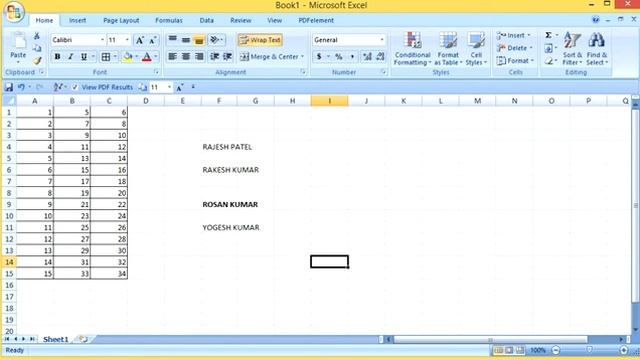Click the Cut scissors icon
The height and width of the screenshot is (360, 640).
pos(37,36)
